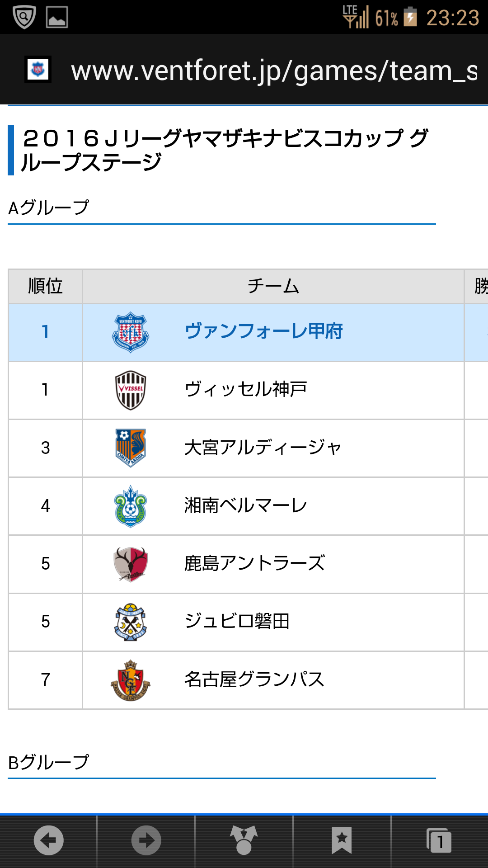
Task: Click the Nagoya Grampus team crest
Action: [x=131, y=680]
